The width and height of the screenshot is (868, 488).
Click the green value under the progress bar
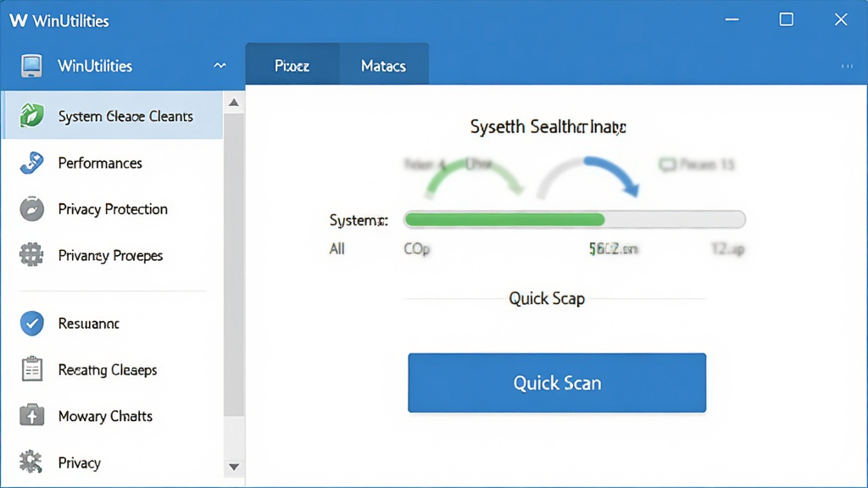614,250
